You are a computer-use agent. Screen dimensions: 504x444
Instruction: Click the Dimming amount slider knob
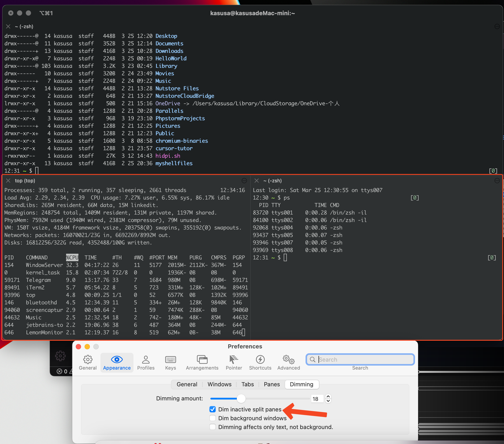(x=241, y=398)
